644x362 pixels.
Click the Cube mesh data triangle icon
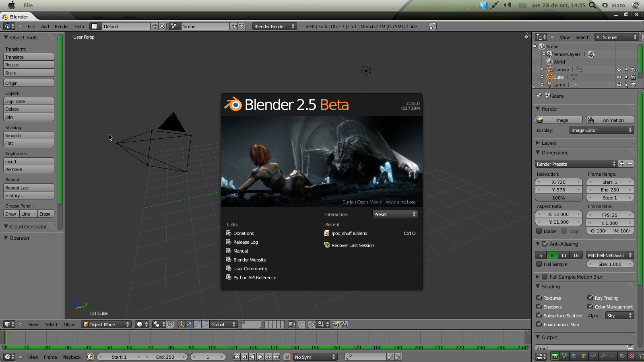[x=574, y=77]
